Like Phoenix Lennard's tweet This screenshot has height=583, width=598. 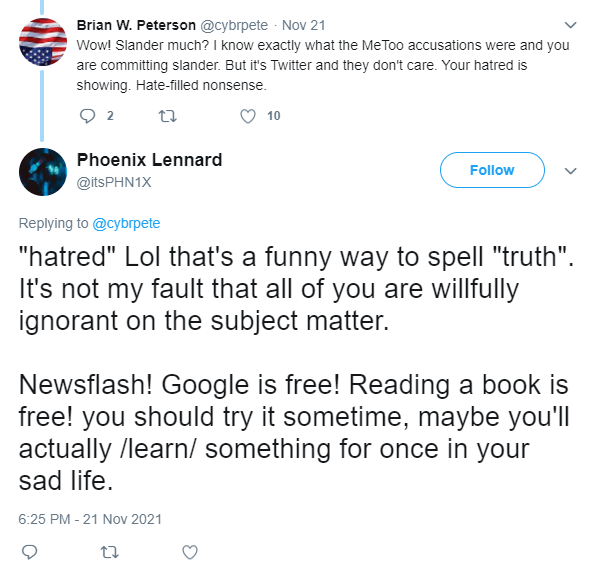click(x=190, y=552)
